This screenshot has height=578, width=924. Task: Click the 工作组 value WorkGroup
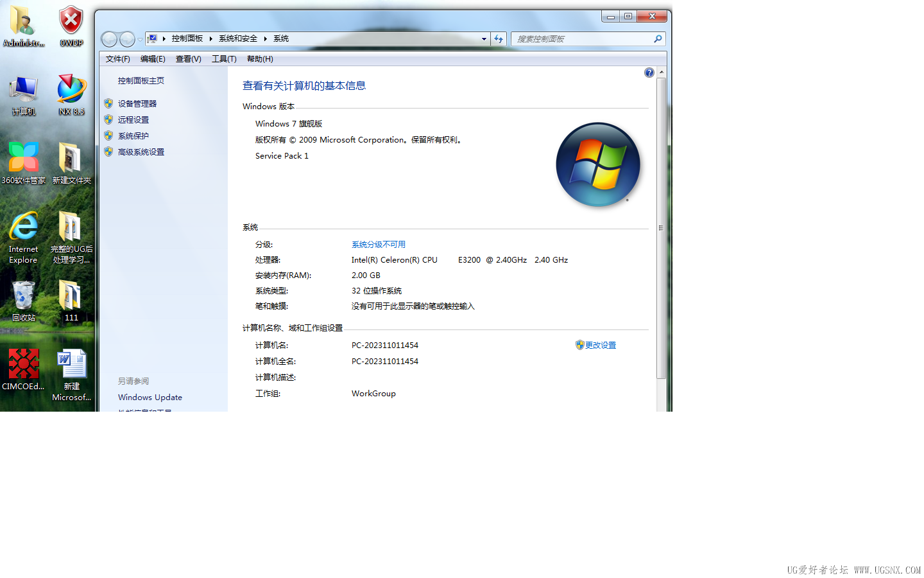click(373, 394)
